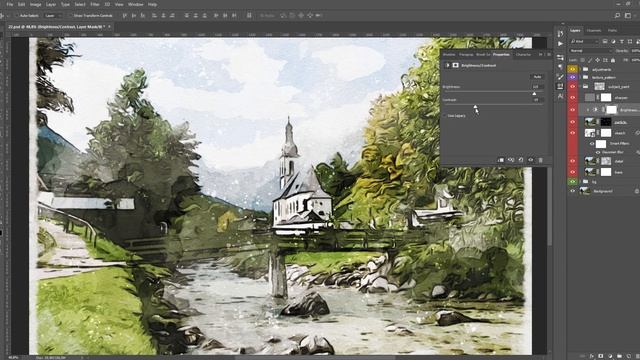Lock transparent pixels icon
Viewport: 640px width, 360px height.
coord(582,60)
